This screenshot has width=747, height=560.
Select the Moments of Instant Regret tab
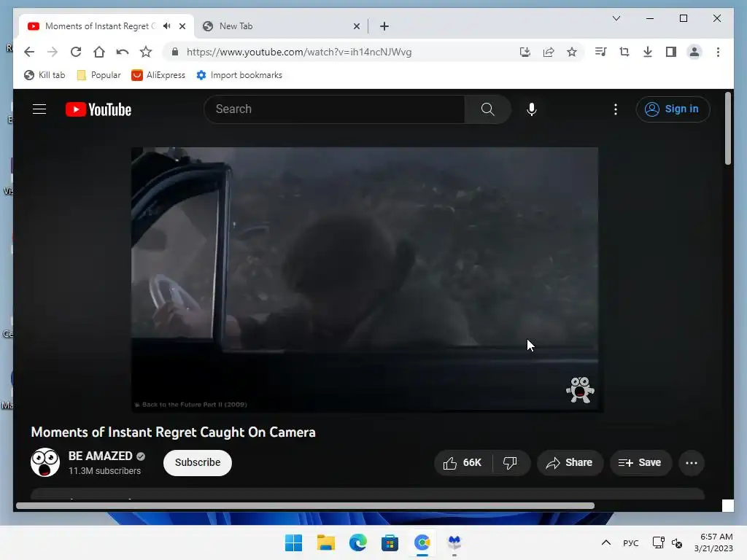tap(107, 26)
